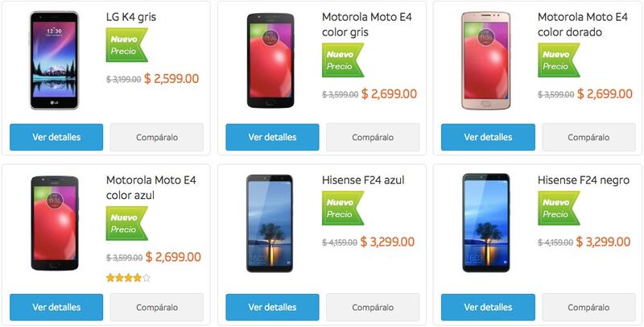This screenshot has height=327, width=644.
Task: Open the Hisense F24 negro title link
Action: (x=583, y=180)
